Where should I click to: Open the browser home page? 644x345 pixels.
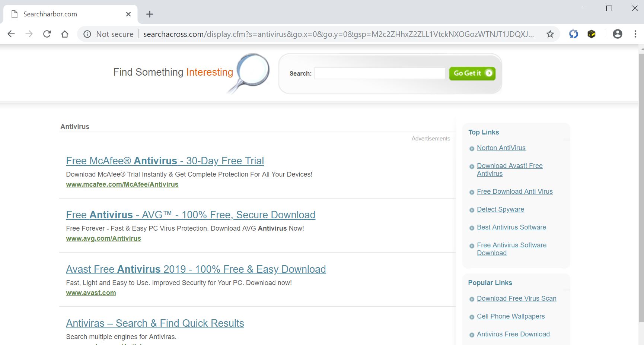(x=65, y=34)
